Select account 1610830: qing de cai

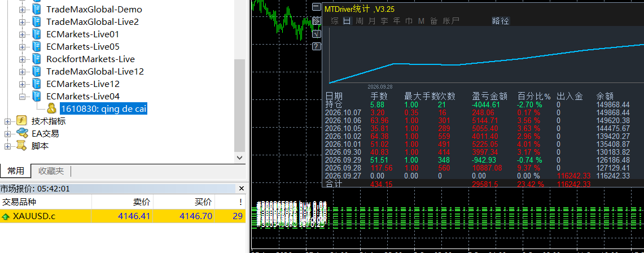104,109
